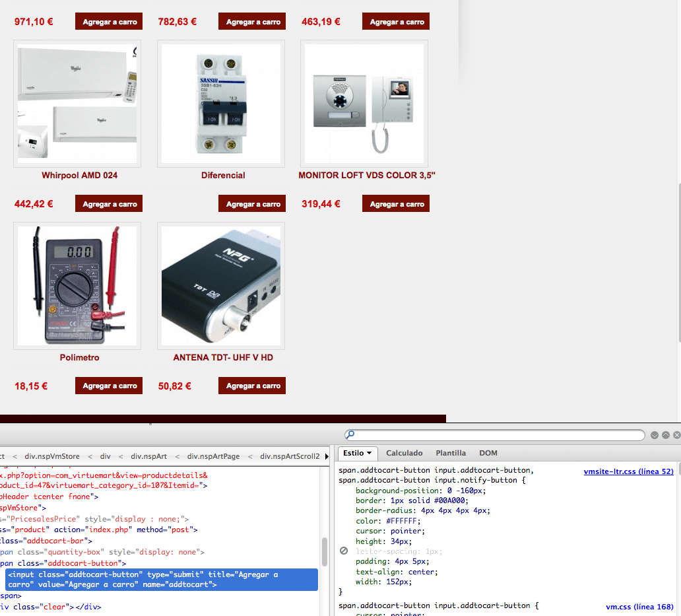681x616 pixels.
Task: Open the Diferencial product title link
Action: pos(223,175)
